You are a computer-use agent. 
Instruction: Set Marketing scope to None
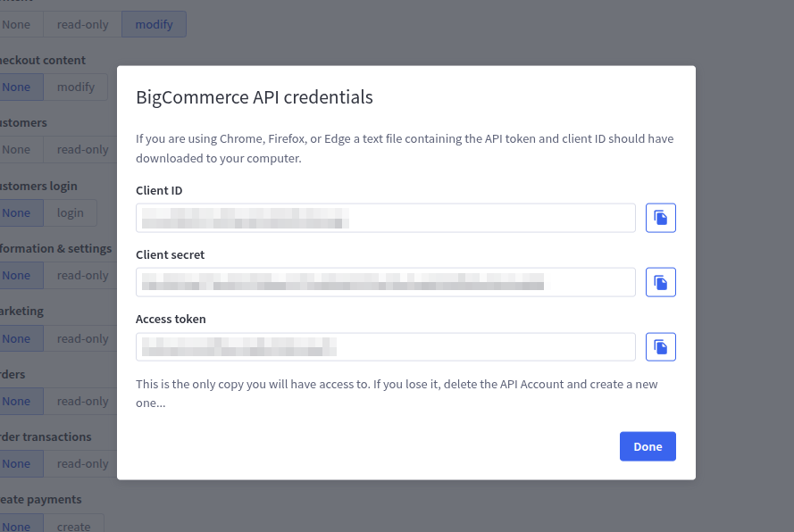(16, 338)
